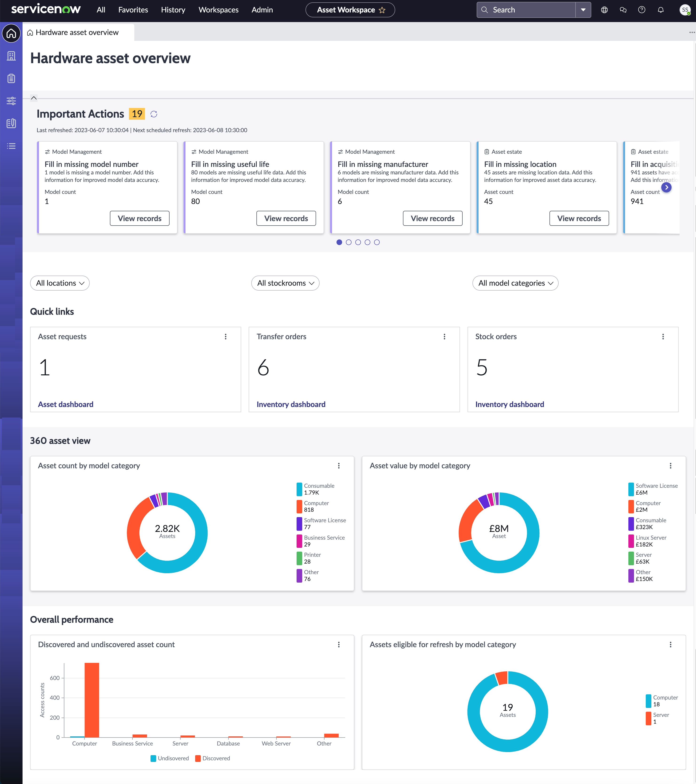Click the ServiceNow logo
The image size is (696, 784).
pos(46,9)
